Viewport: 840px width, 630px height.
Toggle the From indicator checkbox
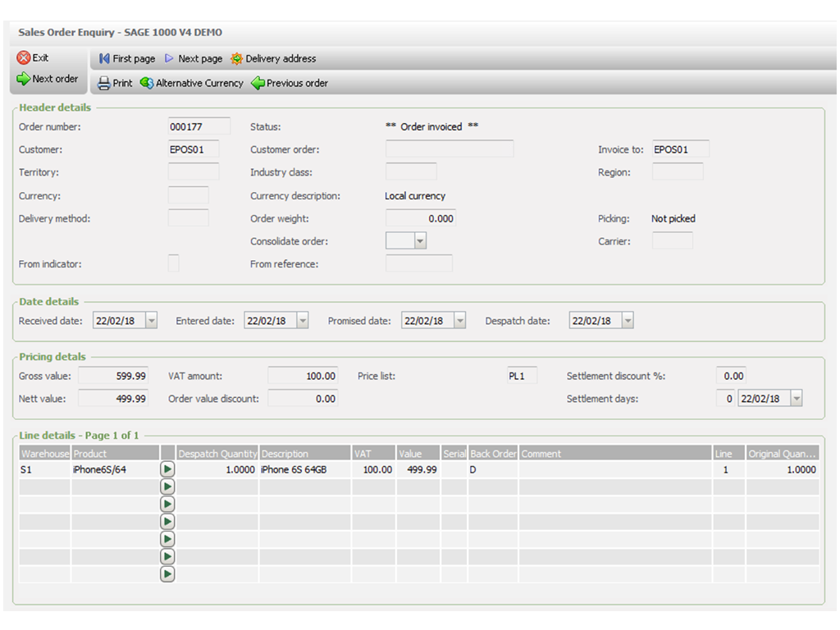[x=174, y=263]
